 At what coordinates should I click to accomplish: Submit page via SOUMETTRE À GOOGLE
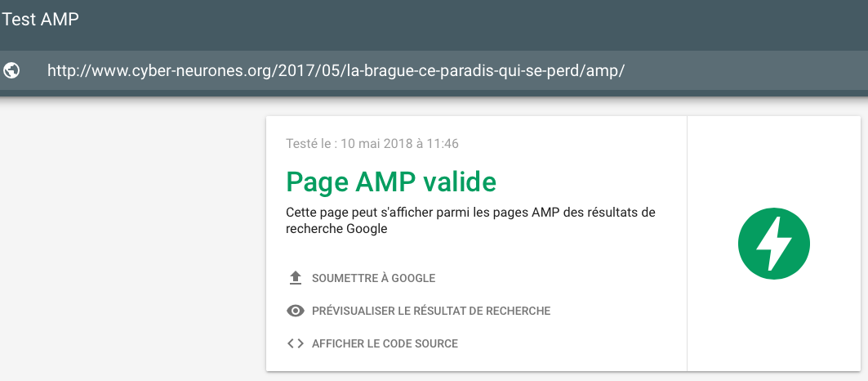point(373,278)
